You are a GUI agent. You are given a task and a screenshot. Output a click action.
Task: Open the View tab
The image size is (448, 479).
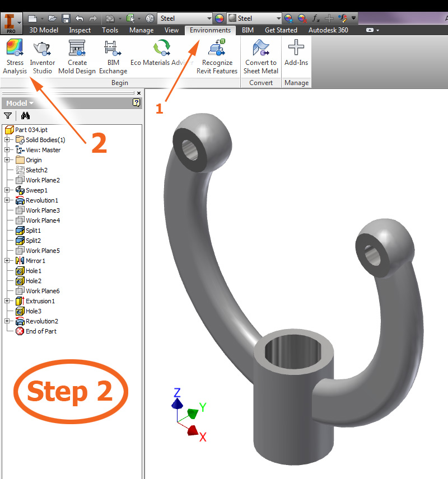171,30
